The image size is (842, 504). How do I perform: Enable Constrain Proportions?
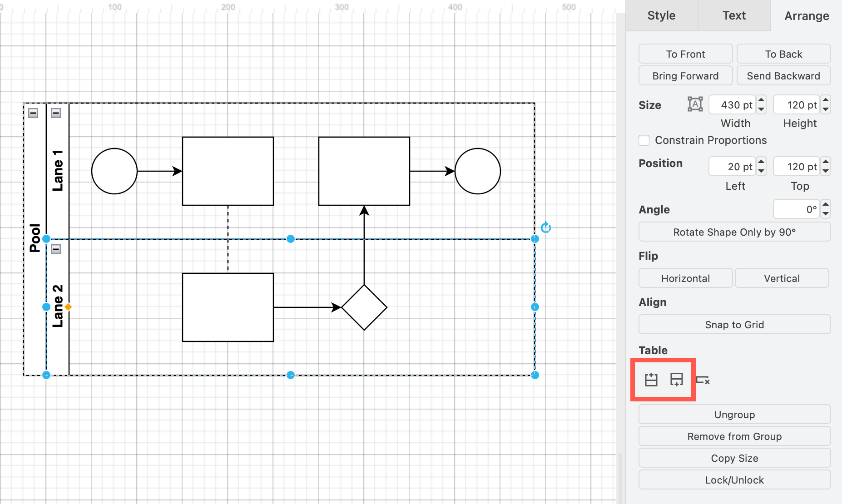(x=644, y=140)
